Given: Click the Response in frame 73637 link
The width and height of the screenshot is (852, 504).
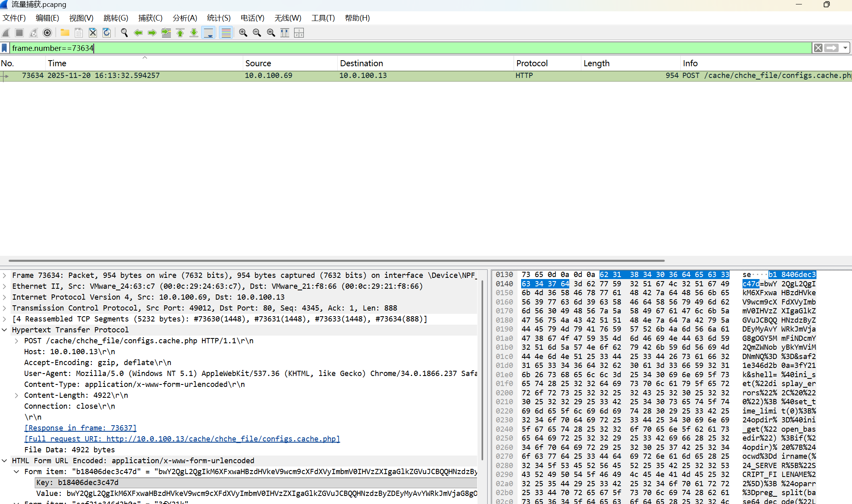Looking at the screenshot, I should (x=80, y=428).
